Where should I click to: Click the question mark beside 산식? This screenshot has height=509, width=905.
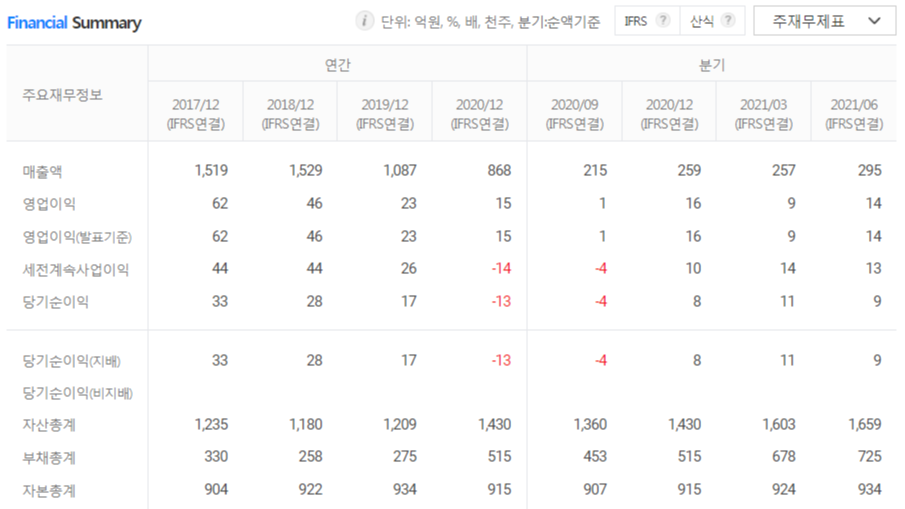[x=729, y=21]
